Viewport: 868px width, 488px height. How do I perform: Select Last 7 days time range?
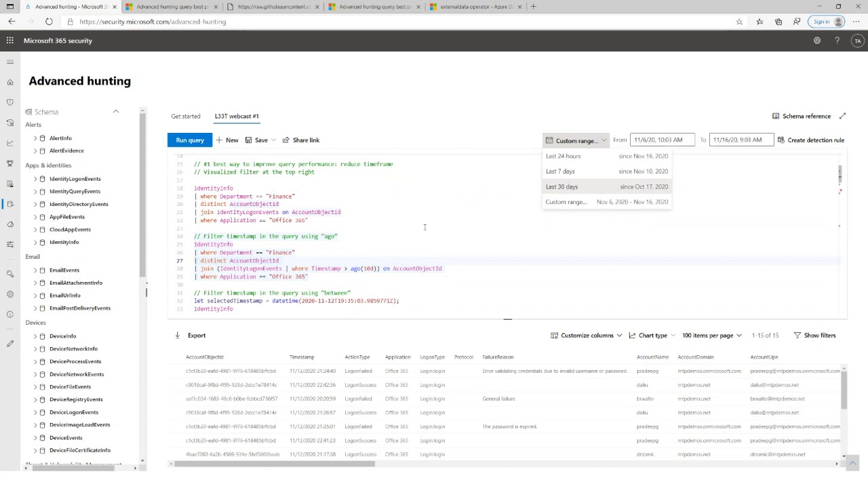(x=607, y=171)
